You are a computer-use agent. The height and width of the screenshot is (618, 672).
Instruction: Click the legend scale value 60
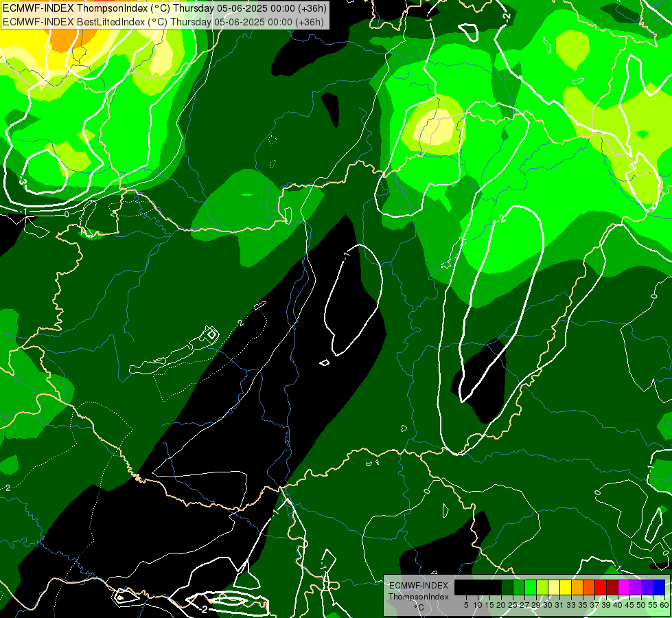[x=664, y=605]
